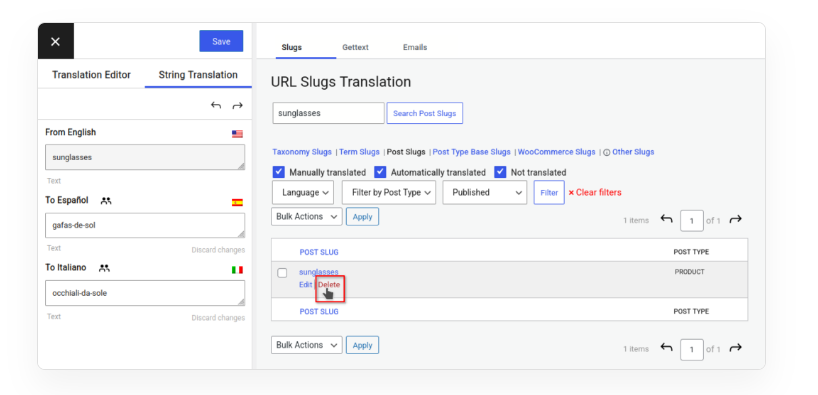This screenshot has height=395, width=818.
Task: Open the bottom Bulk Actions dropdown
Action: tap(307, 345)
